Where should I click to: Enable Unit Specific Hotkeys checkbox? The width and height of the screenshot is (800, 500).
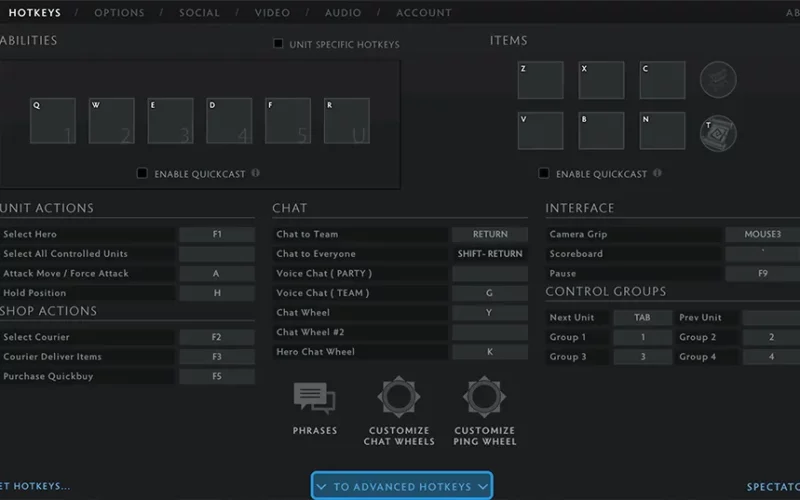[x=278, y=43]
